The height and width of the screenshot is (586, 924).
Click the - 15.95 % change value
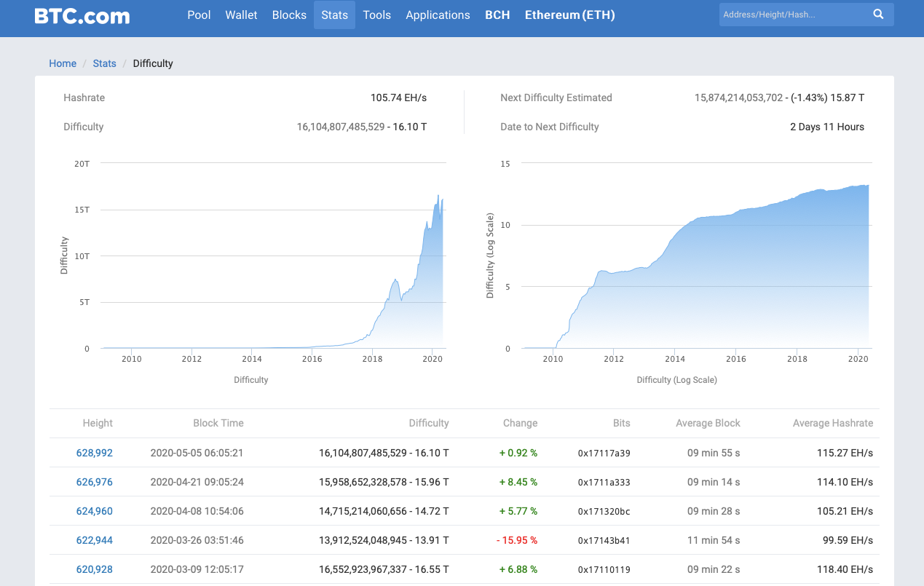[x=517, y=540]
